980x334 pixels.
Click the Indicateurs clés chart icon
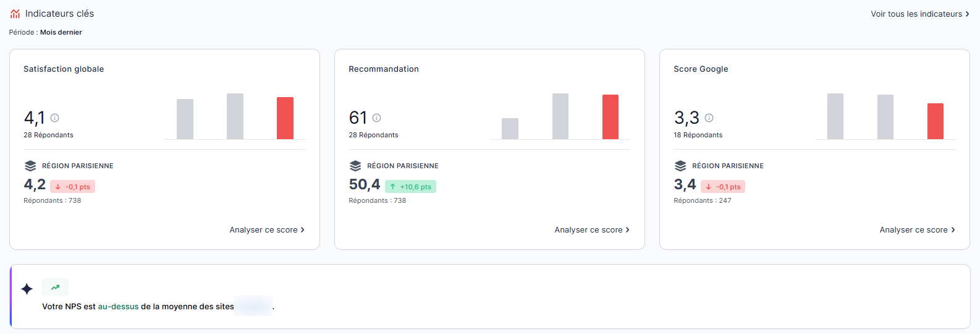(15, 14)
